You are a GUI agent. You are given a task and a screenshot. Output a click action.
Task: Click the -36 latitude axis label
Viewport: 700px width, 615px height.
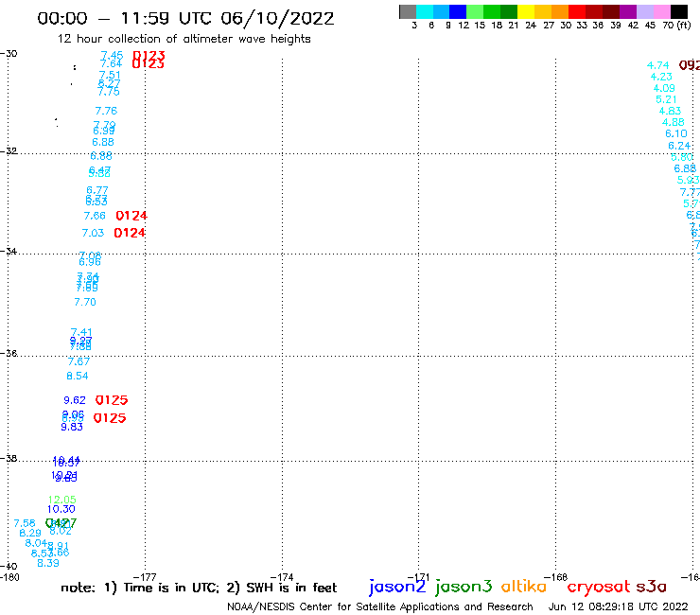[x=9, y=353]
